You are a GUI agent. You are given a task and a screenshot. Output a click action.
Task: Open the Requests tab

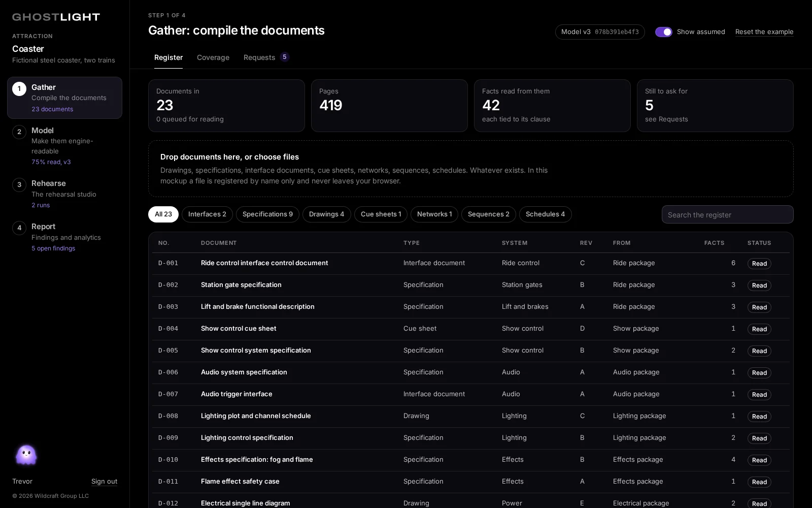266,57
